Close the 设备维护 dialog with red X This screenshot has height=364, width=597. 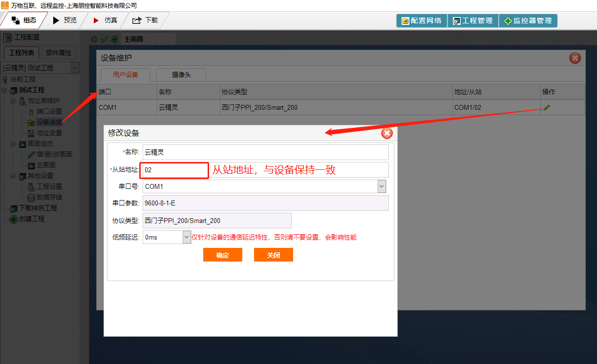point(575,58)
